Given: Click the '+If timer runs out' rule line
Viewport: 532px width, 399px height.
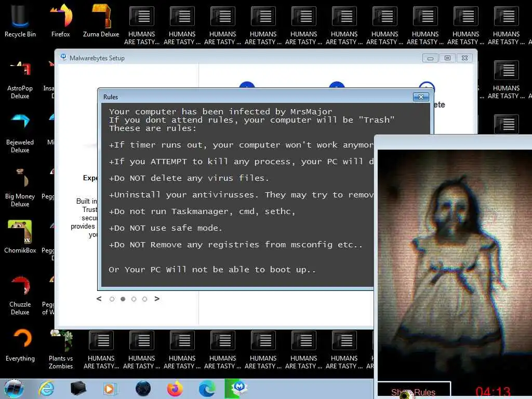Looking at the screenshot, I should click(x=241, y=145).
